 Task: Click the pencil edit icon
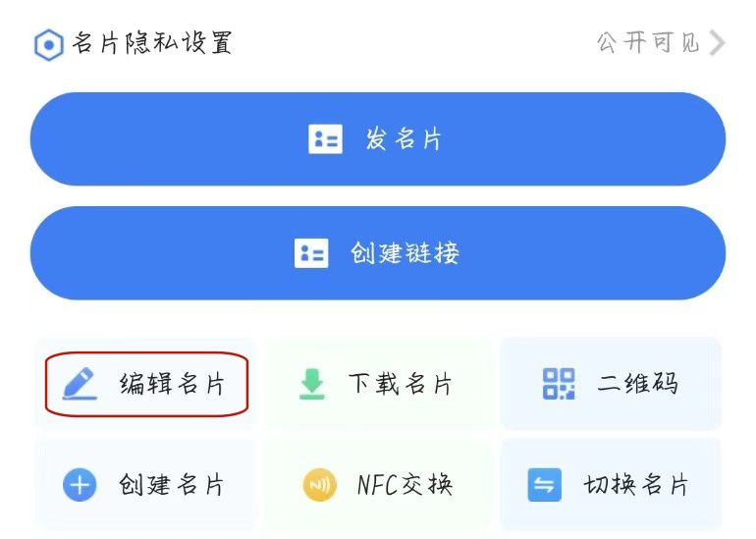(80, 383)
